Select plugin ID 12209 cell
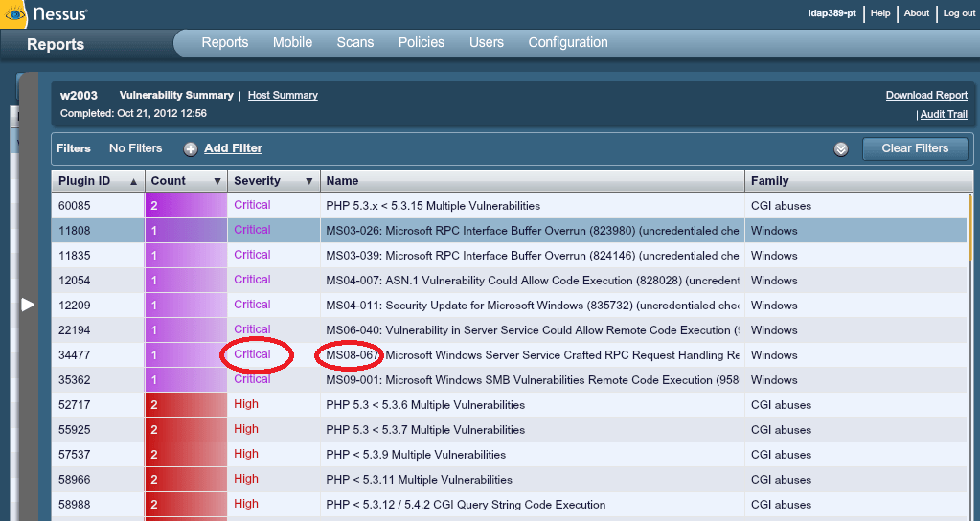The height and width of the screenshot is (521, 980). pyautogui.click(x=98, y=306)
